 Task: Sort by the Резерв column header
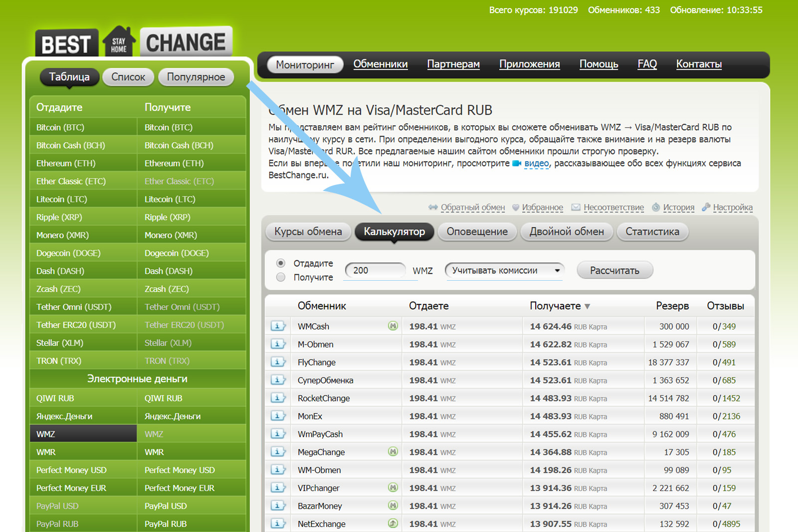coord(672,306)
